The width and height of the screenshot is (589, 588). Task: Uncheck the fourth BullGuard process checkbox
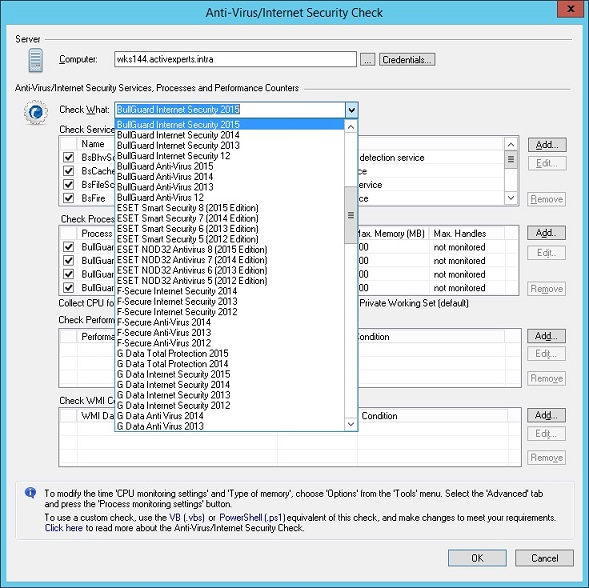[68, 288]
